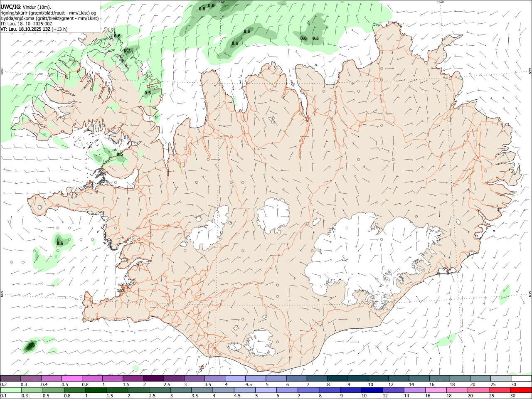Image resolution: width=532 pixels, height=399 pixels.
Task: Click the '20W' longitude label
Action: (221, 2)
